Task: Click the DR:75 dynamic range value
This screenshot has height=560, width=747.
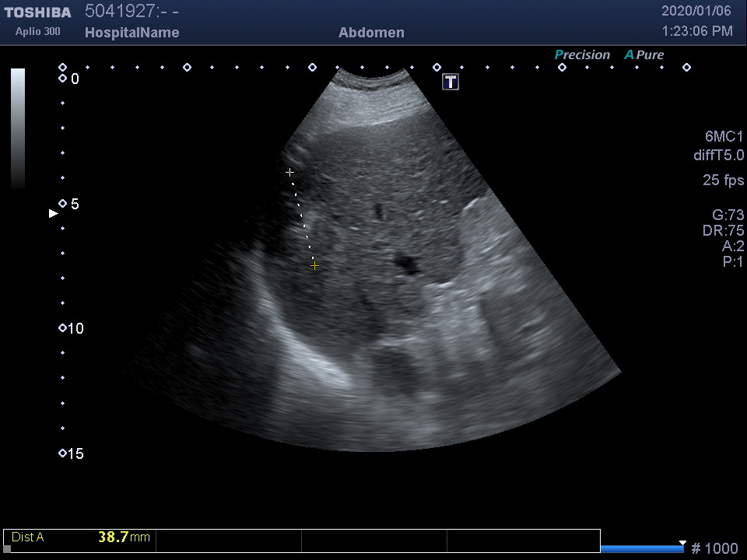Action: (723, 231)
